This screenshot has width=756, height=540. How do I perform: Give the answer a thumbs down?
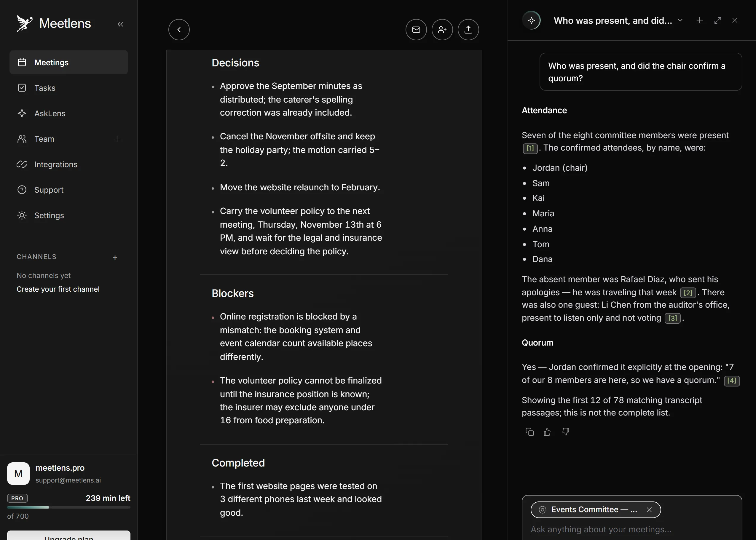565,432
